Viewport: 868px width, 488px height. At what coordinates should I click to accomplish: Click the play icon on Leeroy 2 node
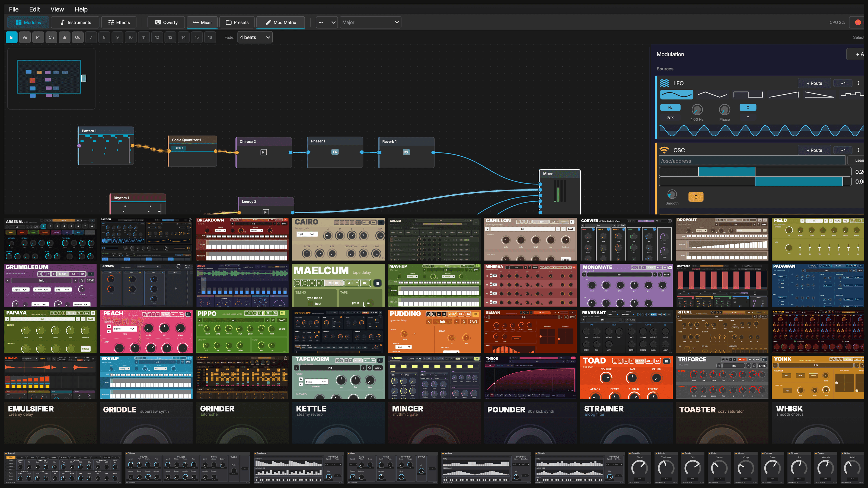click(266, 212)
